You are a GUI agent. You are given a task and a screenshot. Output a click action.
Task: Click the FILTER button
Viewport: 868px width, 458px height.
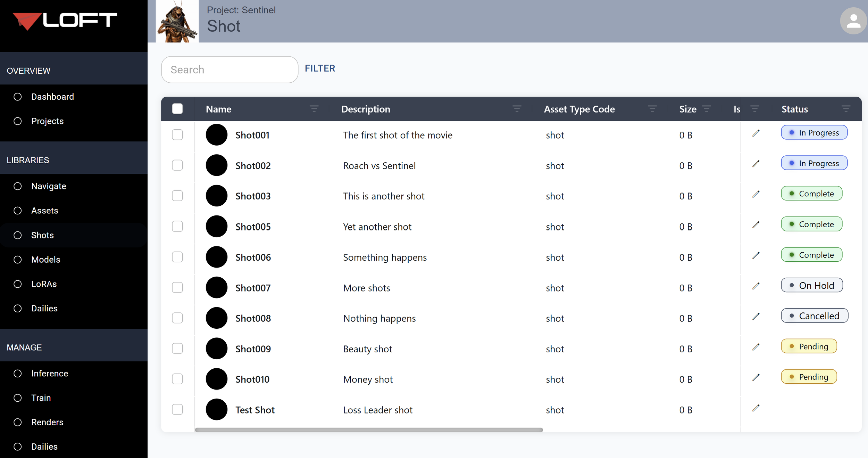click(320, 68)
